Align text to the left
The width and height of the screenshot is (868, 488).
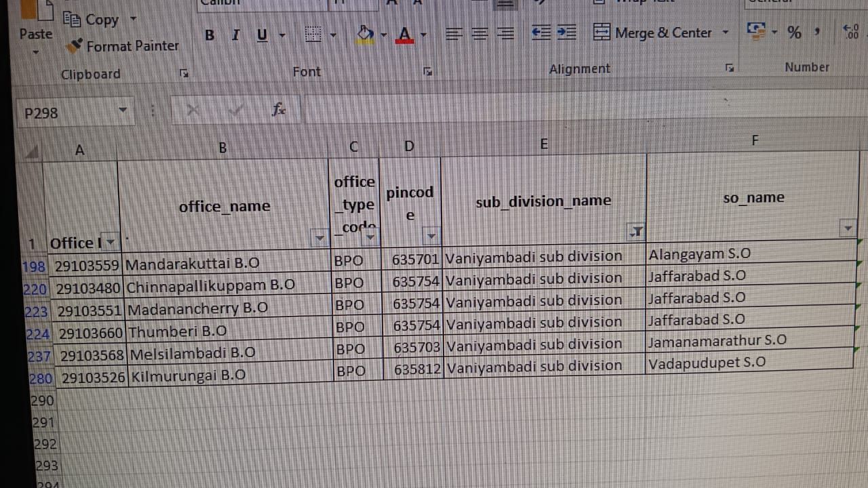click(x=454, y=34)
